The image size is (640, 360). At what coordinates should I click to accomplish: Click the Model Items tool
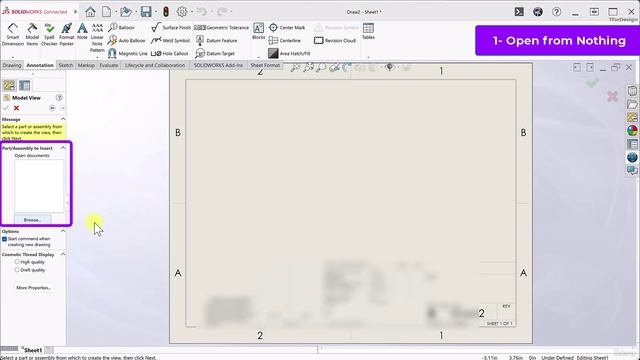pyautogui.click(x=32, y=34)
